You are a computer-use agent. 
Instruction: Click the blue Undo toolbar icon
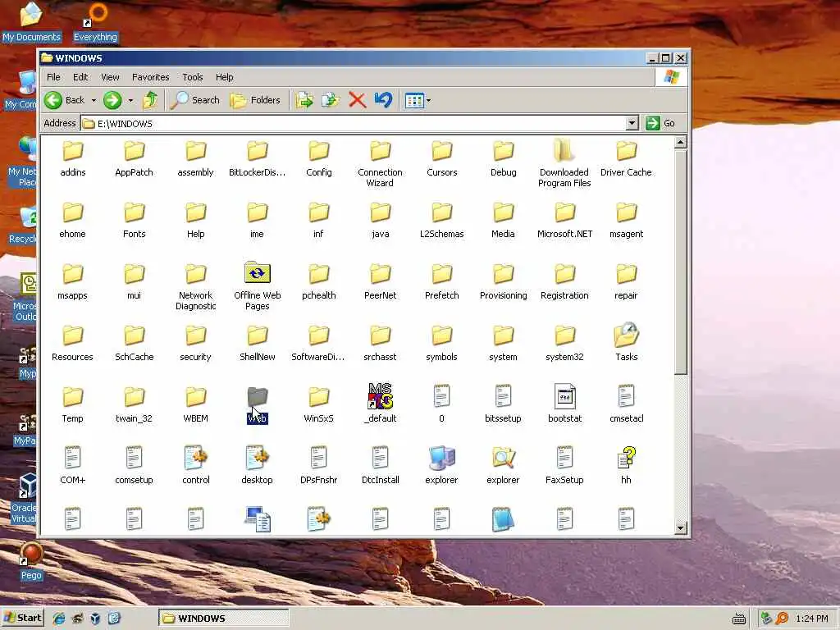(384, 100)
